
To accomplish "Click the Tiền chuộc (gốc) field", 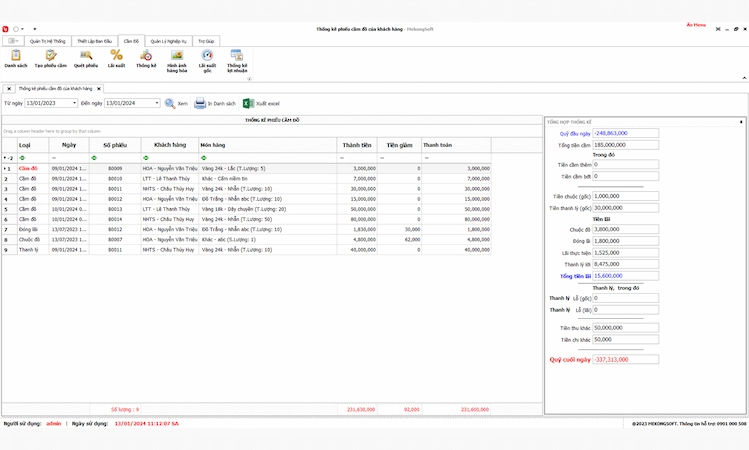I will [625, 196].
